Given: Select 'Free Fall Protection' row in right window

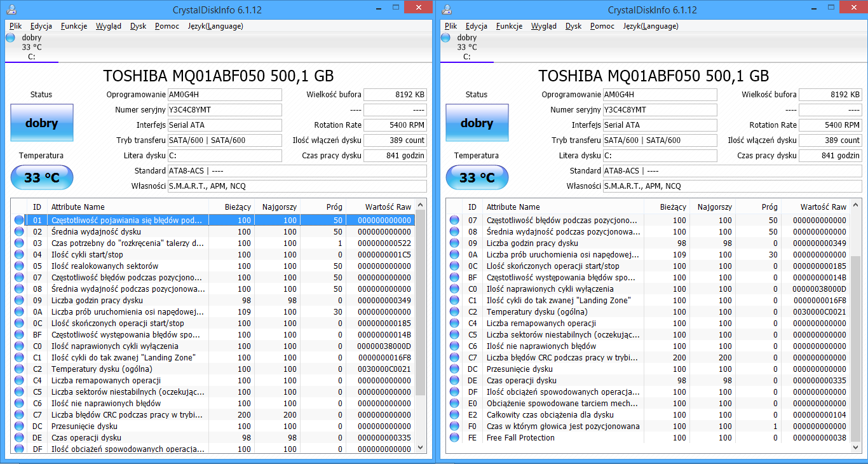Looking at the screenshot, I should pyautogui.click(x=648, y=438).
